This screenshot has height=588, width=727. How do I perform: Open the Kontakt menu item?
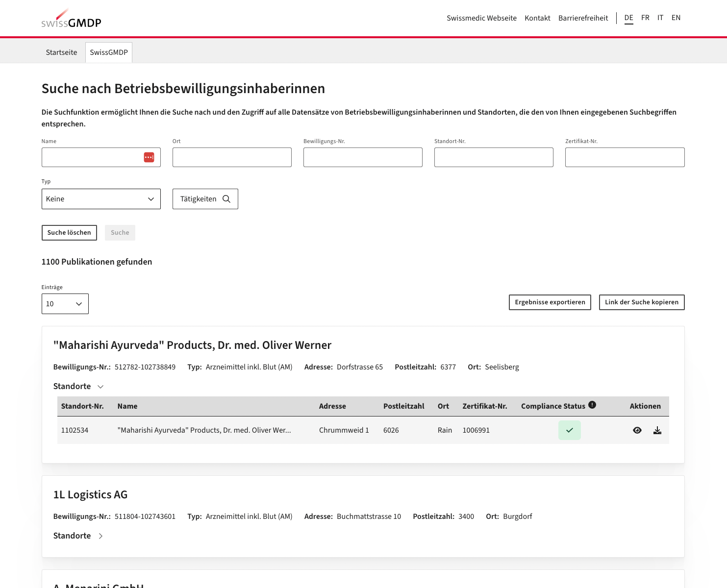coord(537,18)
